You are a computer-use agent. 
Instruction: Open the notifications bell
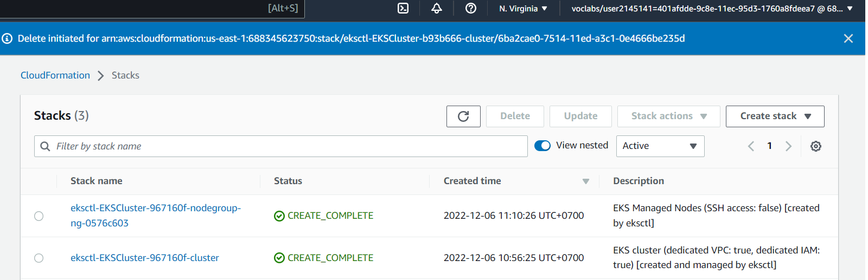(437, 8)
